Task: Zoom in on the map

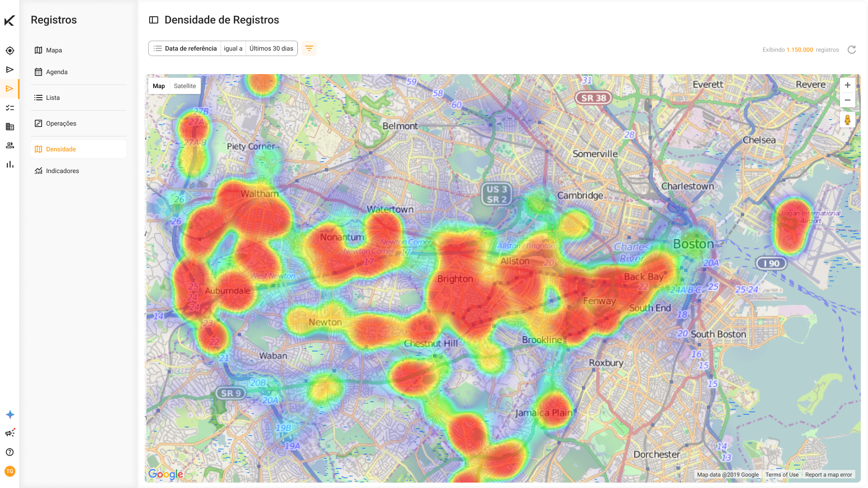Action: click(848, 85)
